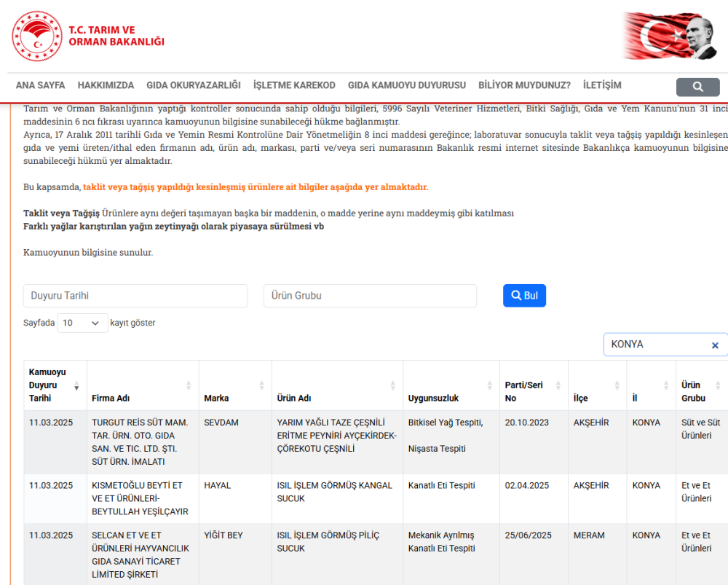Open GIDA KAMUOYU DUYURUSU menu item

tap(407, 85)
